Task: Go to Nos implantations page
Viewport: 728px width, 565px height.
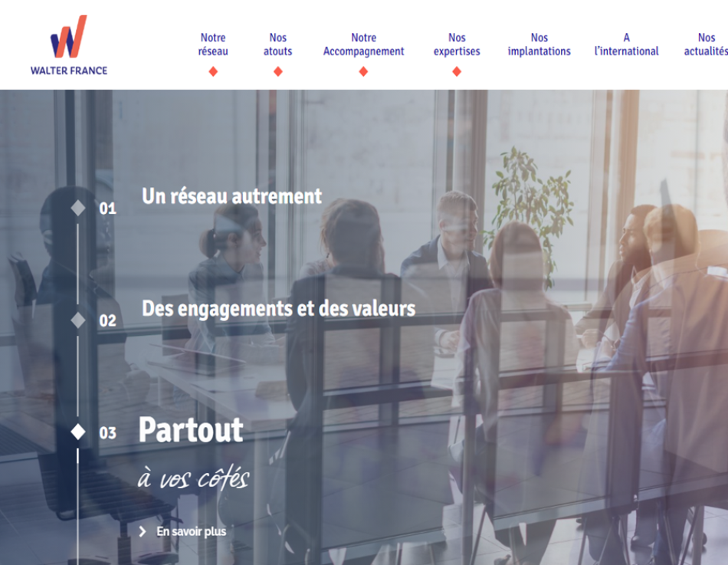Action: [x=539, y=44]
